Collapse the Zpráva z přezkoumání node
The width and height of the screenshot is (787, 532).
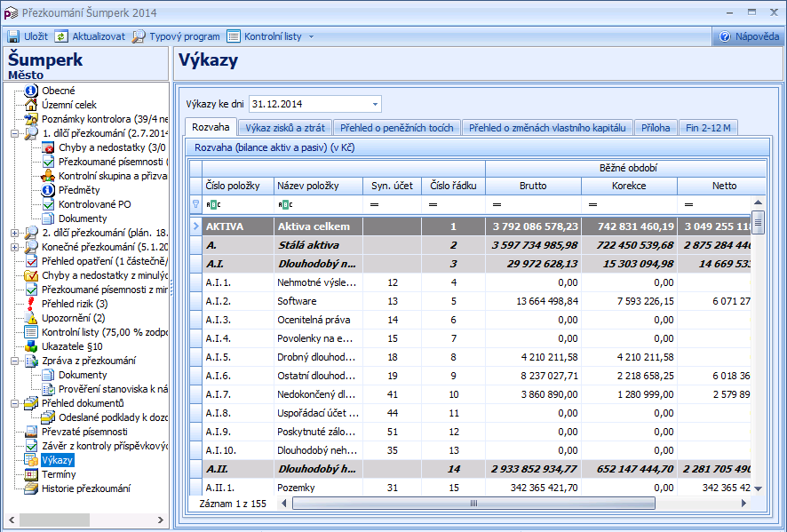pos(14,361)
